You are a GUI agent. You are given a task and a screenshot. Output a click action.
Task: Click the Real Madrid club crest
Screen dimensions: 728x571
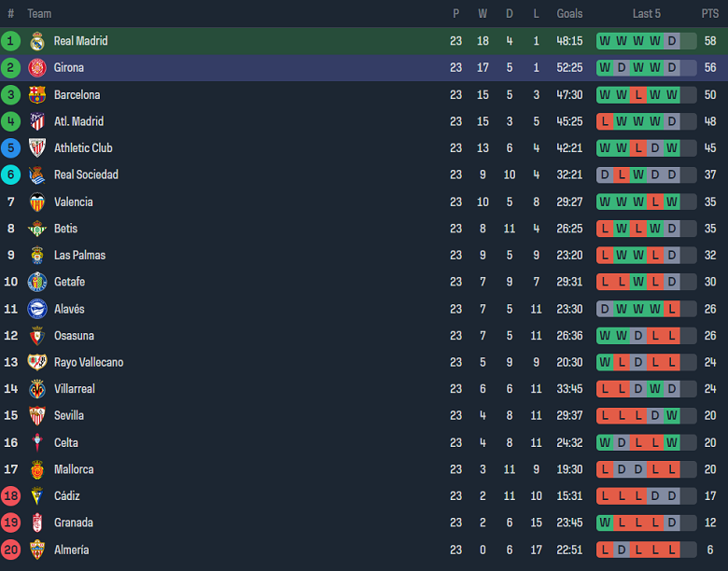tap(37, 41)
